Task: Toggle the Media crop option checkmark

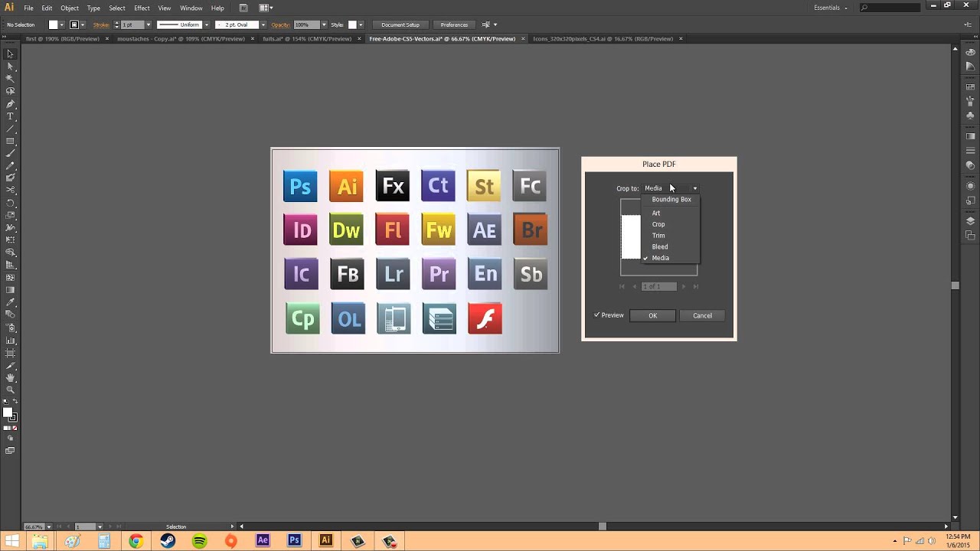Action: tap(645, 258)
